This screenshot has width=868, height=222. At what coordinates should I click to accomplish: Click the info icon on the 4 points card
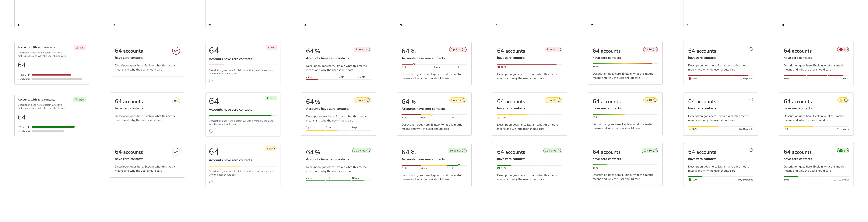[211, 131]
